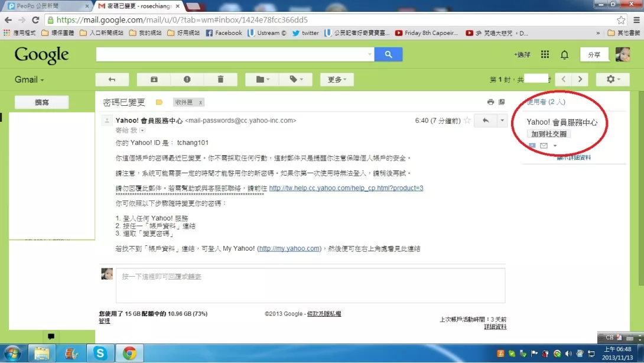This screenshot has width=644, height=363.
Task: Open the Google apps grid
Action: coord(545,54)
